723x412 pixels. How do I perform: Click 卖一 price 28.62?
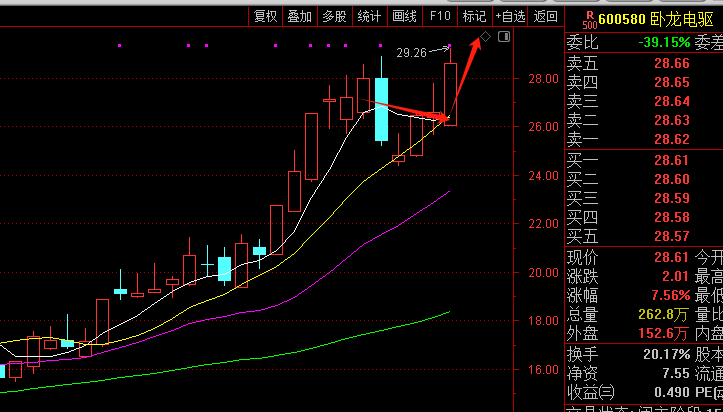pyautogui.click(x=672, y=139)
